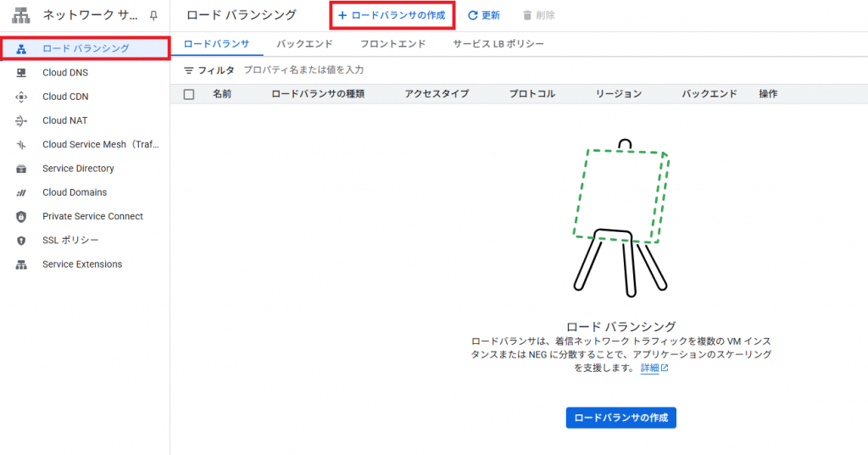Click the ネットワーク サ... sidebar title
Screen dimensions: 868x455
(x=90, y=15)
